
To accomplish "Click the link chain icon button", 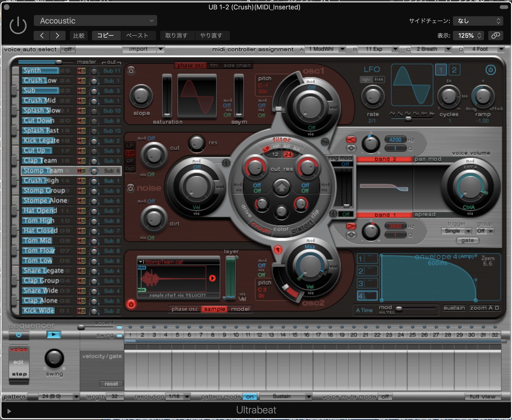I will pyautogui.click(x=496, y=36).
